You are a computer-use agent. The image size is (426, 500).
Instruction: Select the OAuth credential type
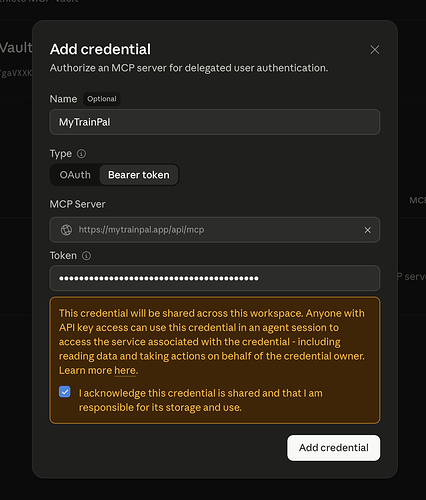(75, 175)
